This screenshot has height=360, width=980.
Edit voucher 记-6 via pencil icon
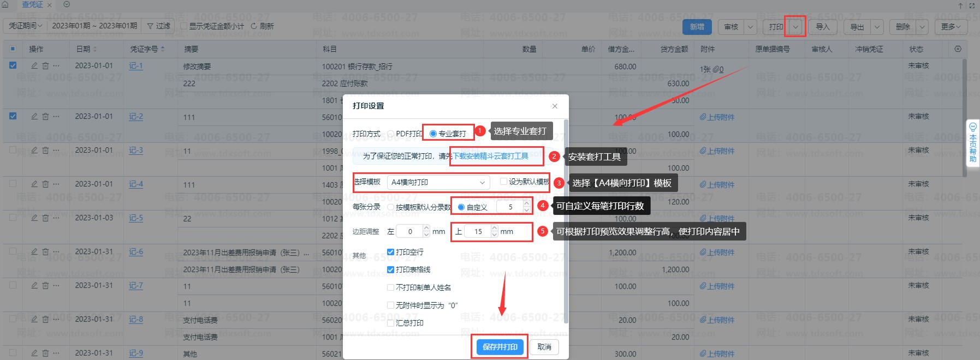34,251
